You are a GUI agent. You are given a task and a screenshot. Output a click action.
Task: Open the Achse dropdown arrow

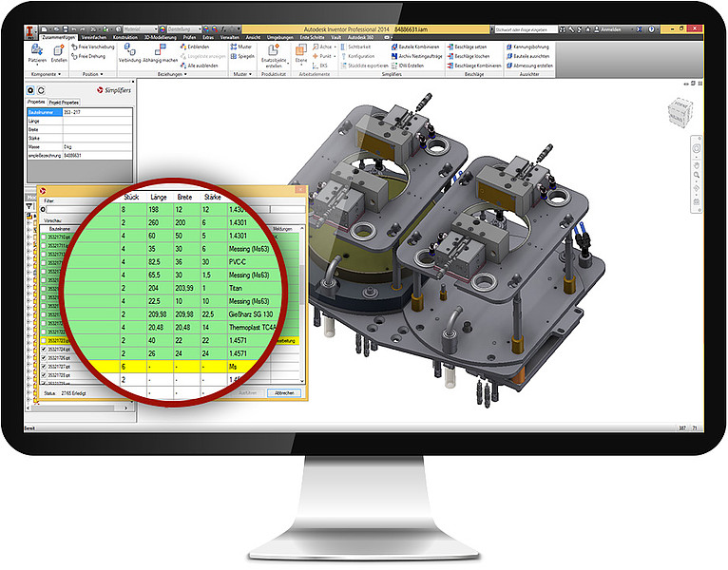[x=335, y=47]
